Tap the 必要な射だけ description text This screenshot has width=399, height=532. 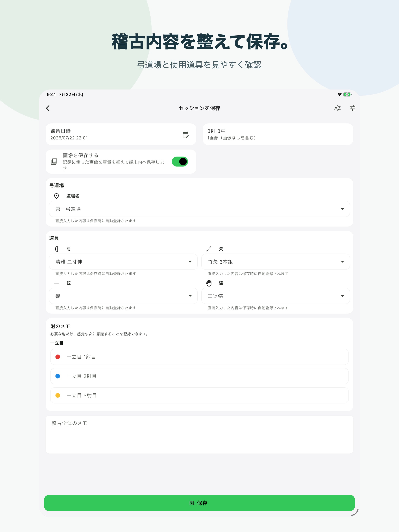[x=100, y=334]
